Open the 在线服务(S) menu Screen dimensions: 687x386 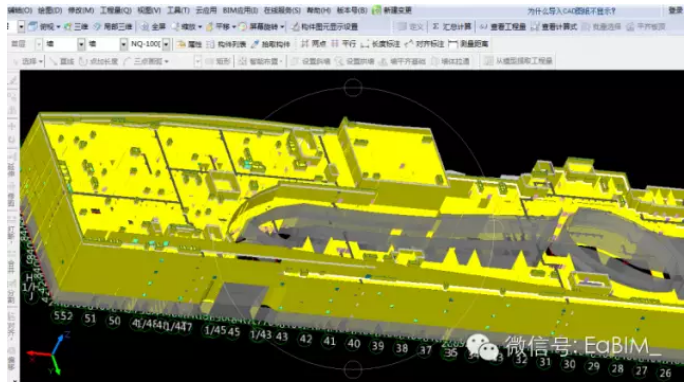(282, 10)
